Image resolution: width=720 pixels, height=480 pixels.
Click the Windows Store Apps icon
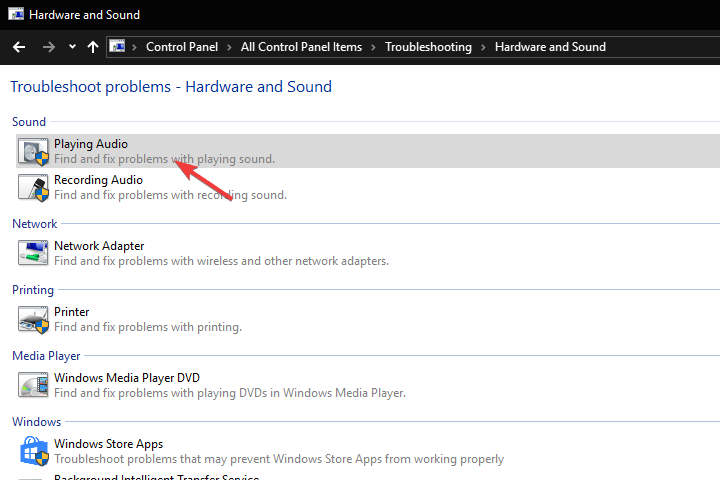point(33,451)
